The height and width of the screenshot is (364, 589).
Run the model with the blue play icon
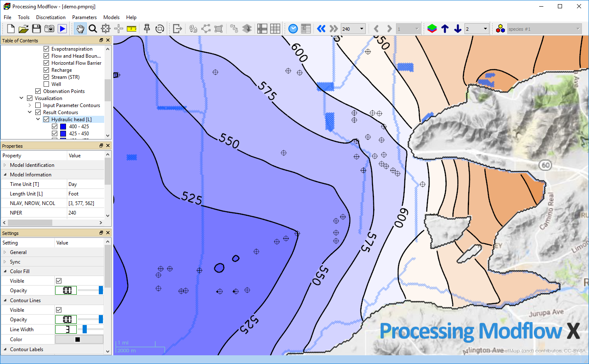tap(62, 29)
